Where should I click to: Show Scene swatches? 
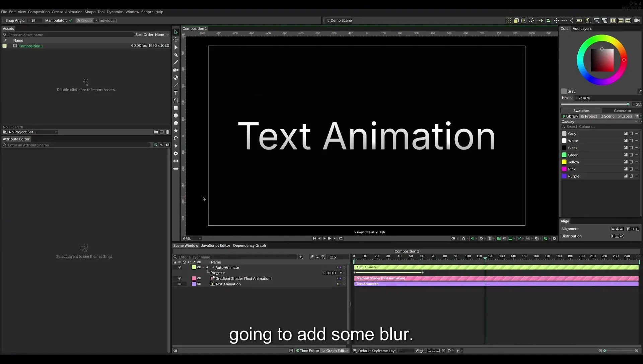[x=608, y=116]
